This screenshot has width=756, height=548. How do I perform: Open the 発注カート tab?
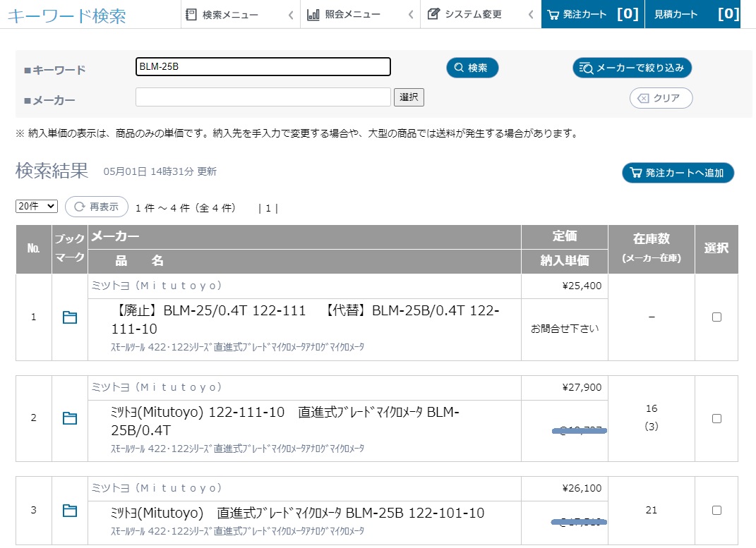pos(592,14)
